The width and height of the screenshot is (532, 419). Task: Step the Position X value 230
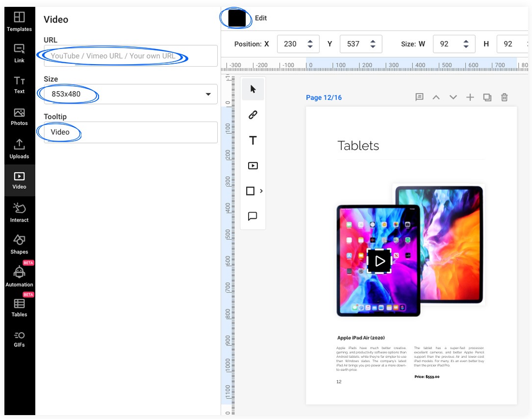click(310, 44)
